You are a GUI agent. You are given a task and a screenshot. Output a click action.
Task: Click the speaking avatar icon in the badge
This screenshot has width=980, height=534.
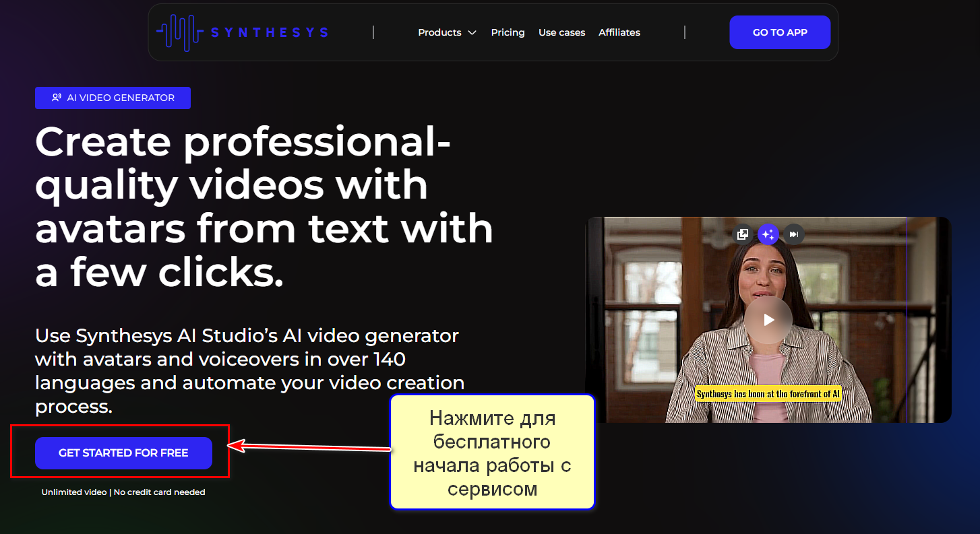coord(57,98)
